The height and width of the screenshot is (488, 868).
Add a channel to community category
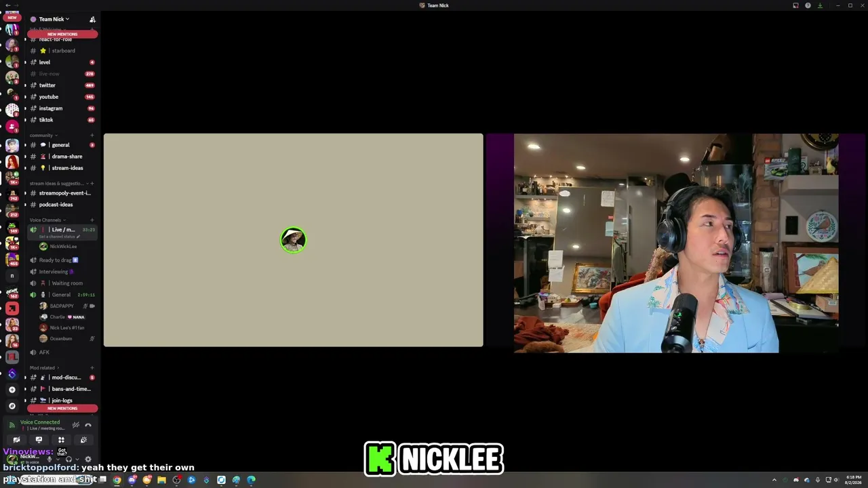92,136
